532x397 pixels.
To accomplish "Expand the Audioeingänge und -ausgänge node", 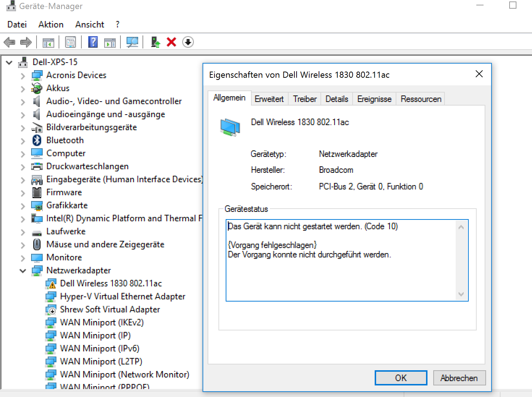I will [23, 115].
